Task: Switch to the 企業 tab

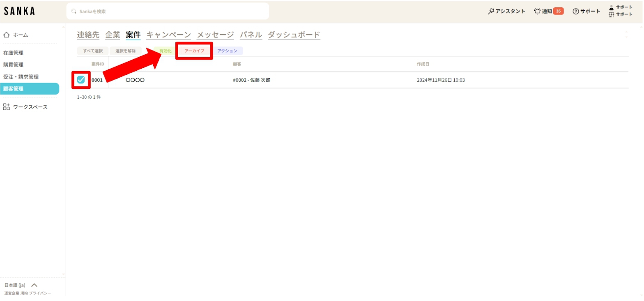Action: 113,35
